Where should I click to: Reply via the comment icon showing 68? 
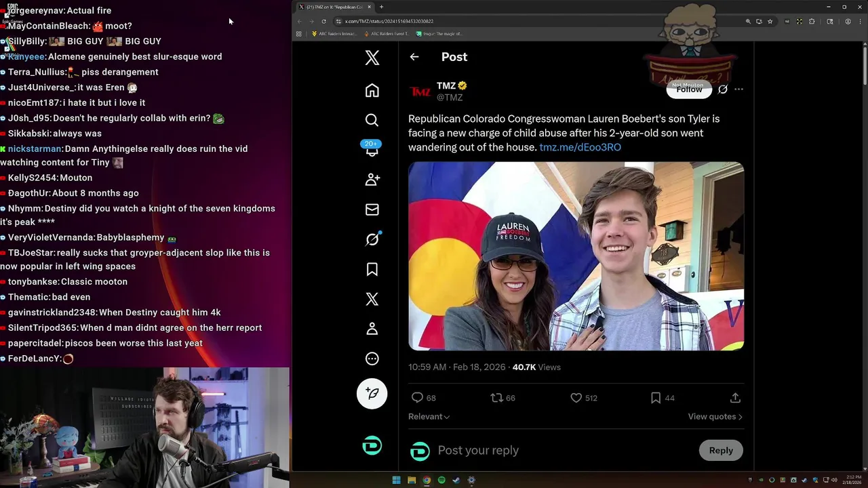pyautogui.click(x=423, y=398)
